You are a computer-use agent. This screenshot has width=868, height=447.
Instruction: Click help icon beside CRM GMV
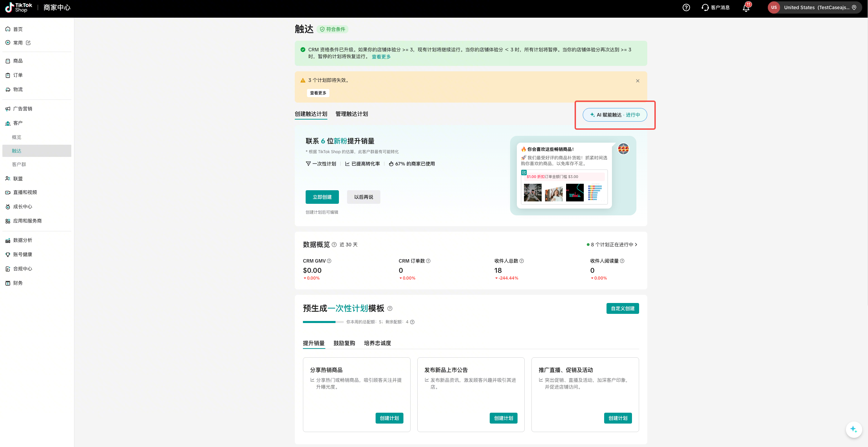(x=329, y=261)
